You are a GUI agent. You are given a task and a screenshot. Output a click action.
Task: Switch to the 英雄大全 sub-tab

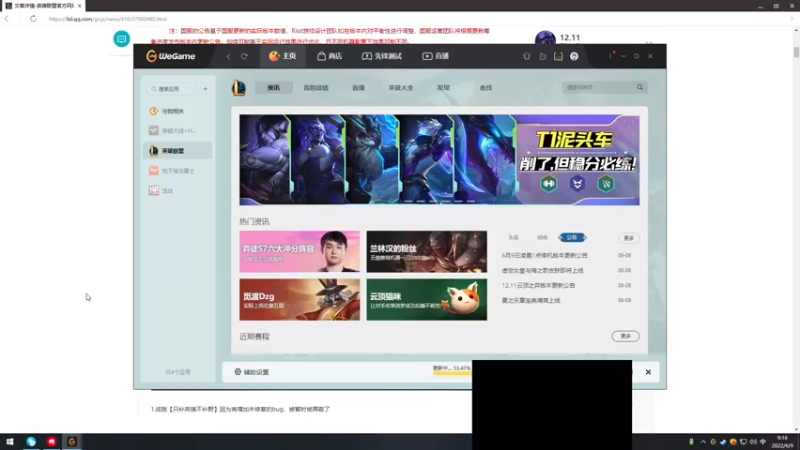pos(401,88)
